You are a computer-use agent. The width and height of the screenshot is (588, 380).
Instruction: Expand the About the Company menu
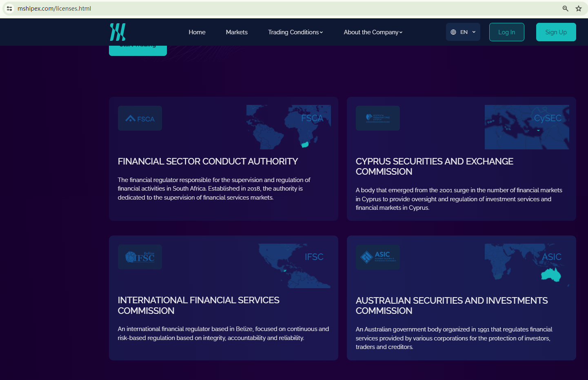tap(373, 32)
